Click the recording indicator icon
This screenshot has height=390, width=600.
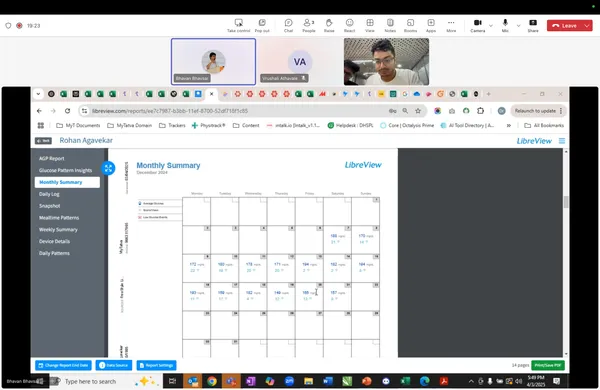(19, 26)
